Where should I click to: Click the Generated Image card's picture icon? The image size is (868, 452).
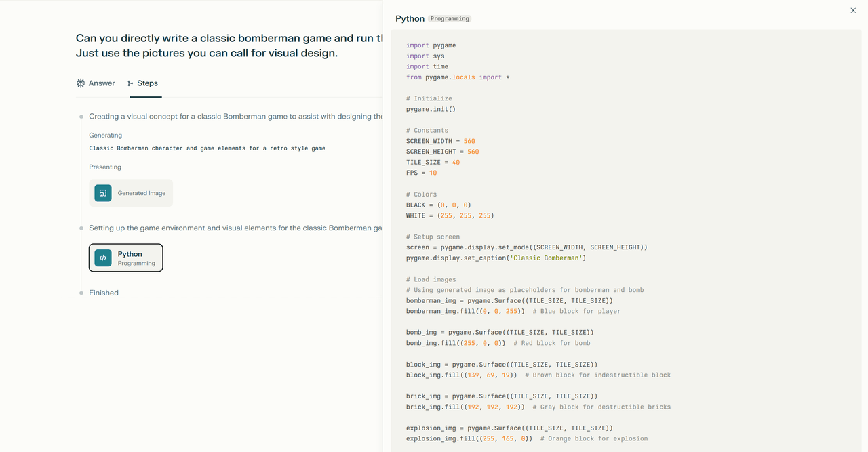[x=103, y=193]
